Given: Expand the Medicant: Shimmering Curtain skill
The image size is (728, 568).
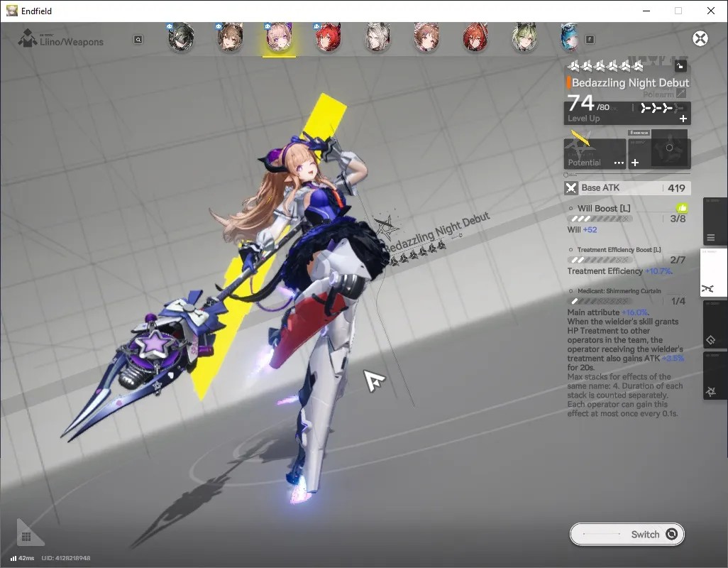Looking at the screenshot, I should point(619,291).
